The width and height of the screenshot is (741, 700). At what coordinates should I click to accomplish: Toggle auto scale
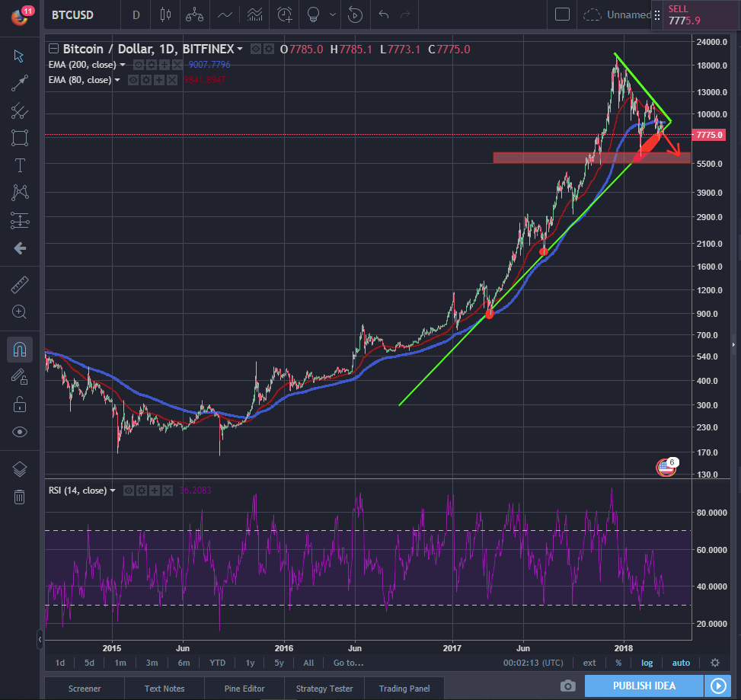[x=681, y=663]
